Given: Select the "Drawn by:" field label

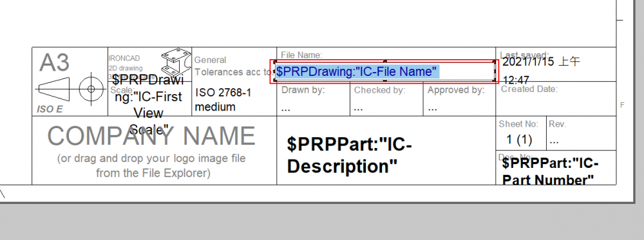Looking at the screenshot, I should point(303,90).
